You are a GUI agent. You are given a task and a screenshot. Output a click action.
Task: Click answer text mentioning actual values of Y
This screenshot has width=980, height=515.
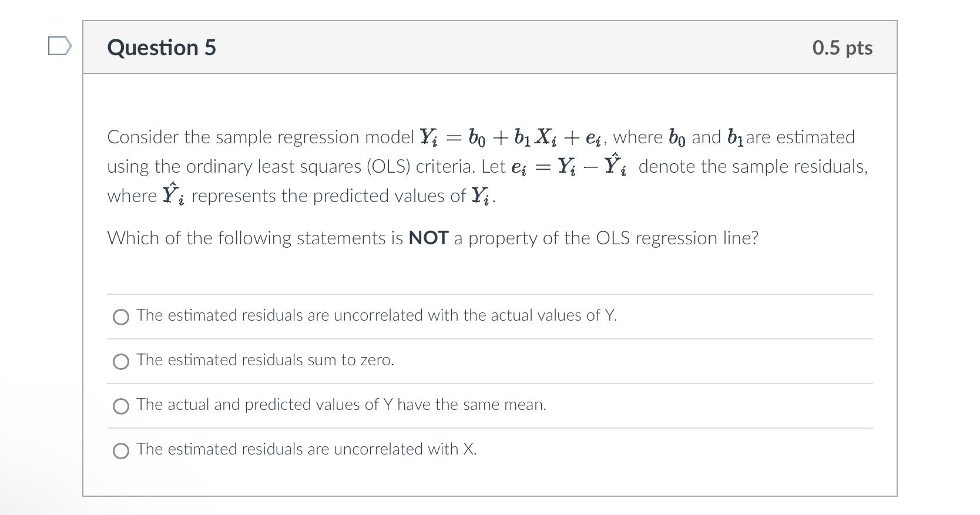(x=376, y=315)
